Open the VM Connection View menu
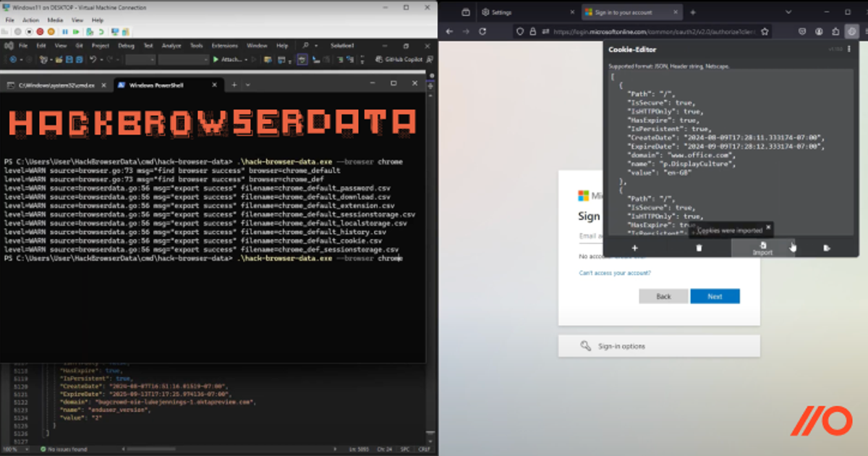The height and width of the screenshot is (456, 868). click(77, 20)
